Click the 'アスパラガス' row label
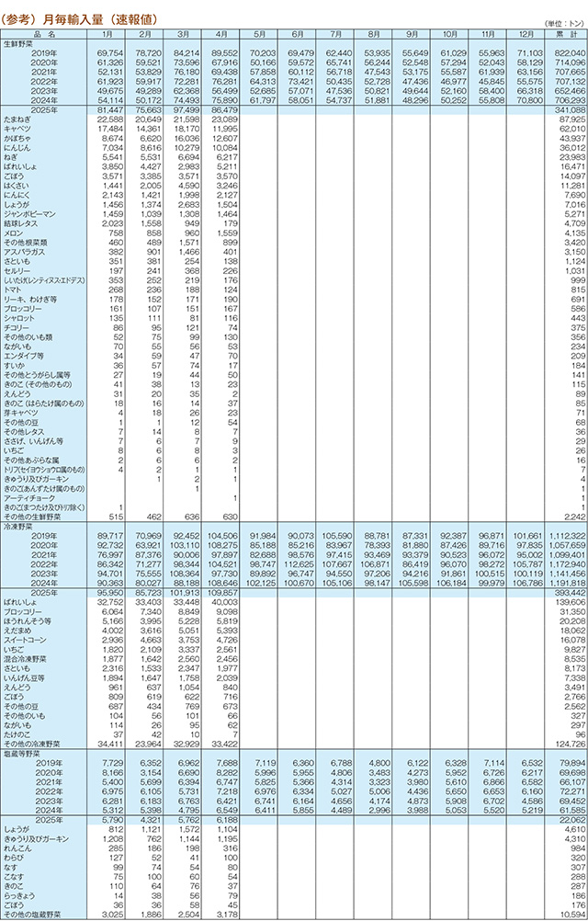Screen dimensions: 588x921 [23, 252]
